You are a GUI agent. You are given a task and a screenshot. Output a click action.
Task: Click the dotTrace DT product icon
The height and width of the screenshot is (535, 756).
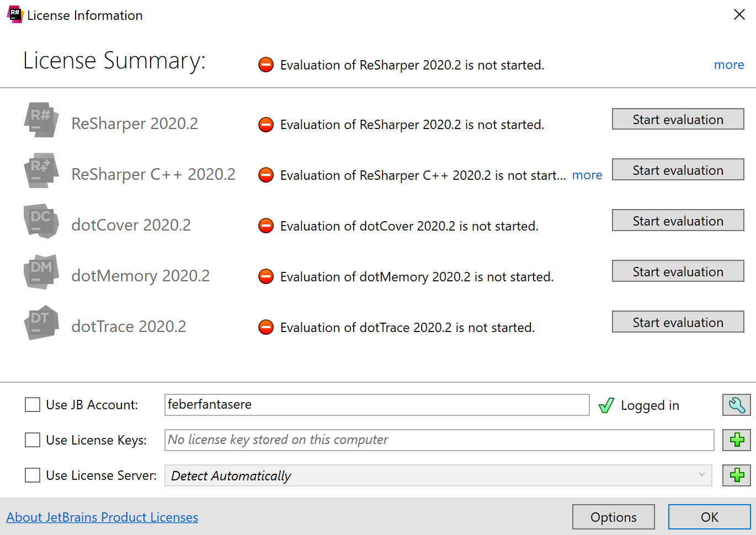(x=41, y=323)
